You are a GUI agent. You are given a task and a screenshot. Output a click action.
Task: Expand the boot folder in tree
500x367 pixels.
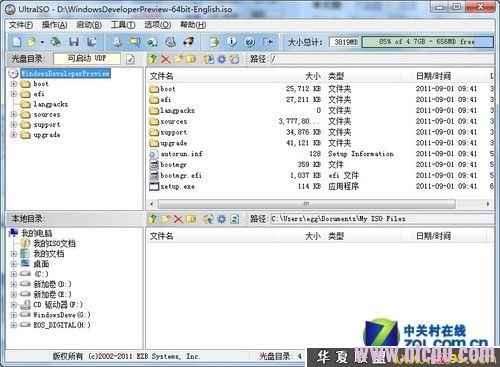click(x=14, y=84)
